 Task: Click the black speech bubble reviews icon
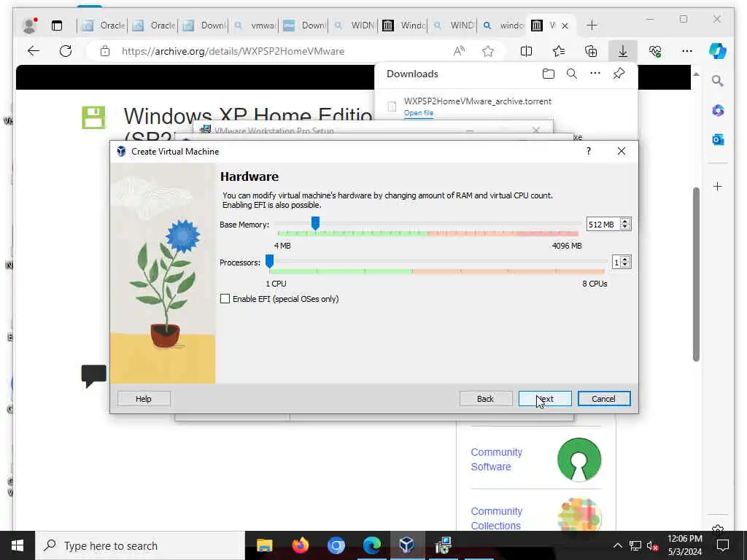pos(94,376)
